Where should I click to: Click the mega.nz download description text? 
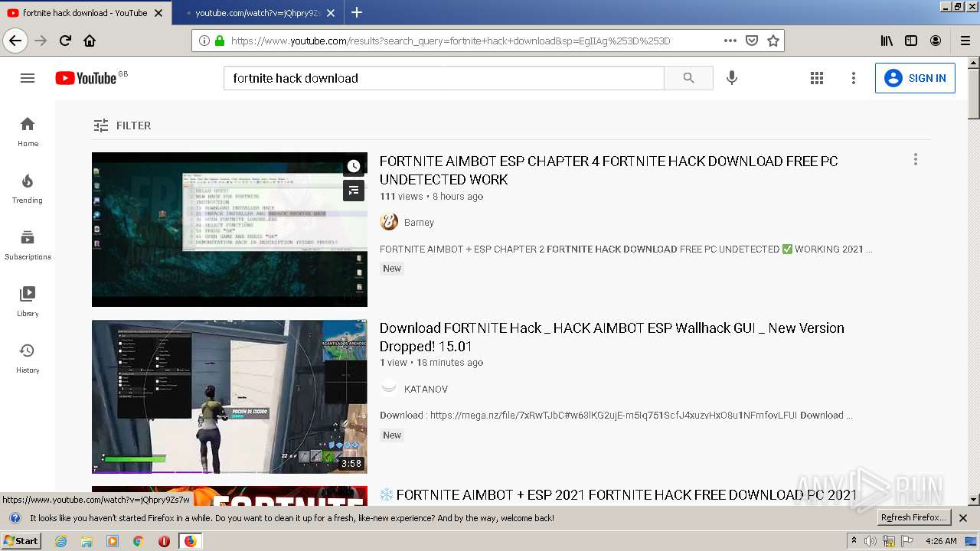pyautogui.click(x=616, y=416)
